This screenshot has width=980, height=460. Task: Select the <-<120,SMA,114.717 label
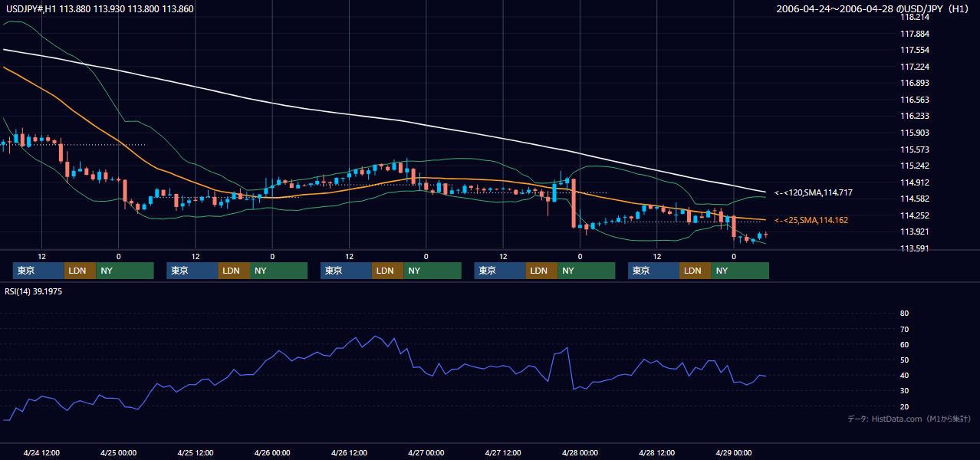pos(814,192)
